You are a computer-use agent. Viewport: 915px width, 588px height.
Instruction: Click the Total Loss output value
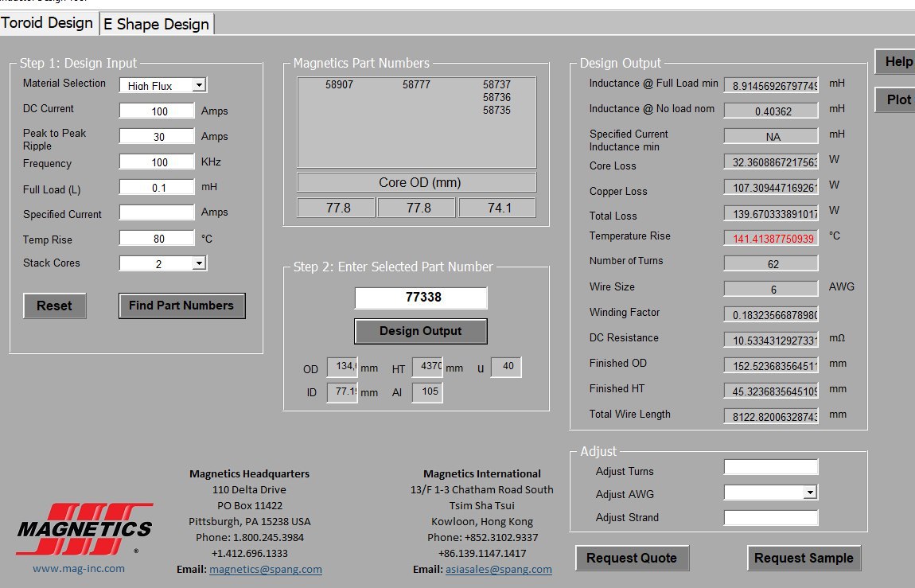coord(771,213)
